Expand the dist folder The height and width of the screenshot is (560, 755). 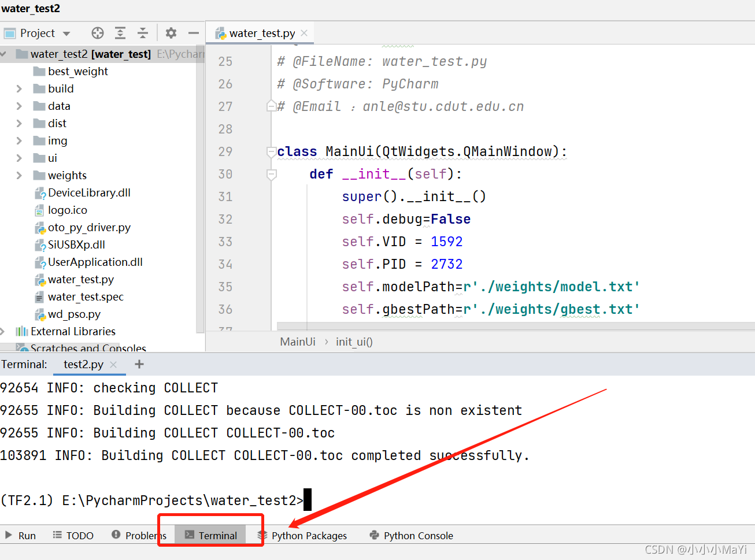(x=19, y=123)
